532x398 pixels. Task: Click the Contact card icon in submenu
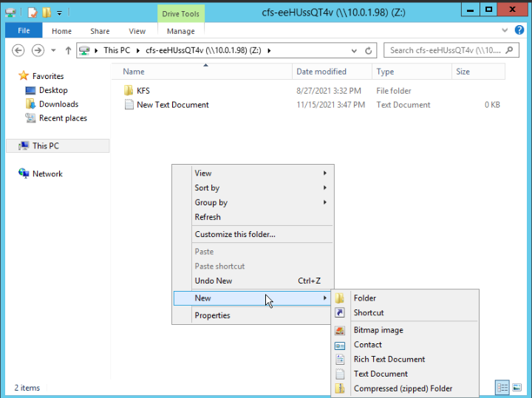(x=340, y=345)
